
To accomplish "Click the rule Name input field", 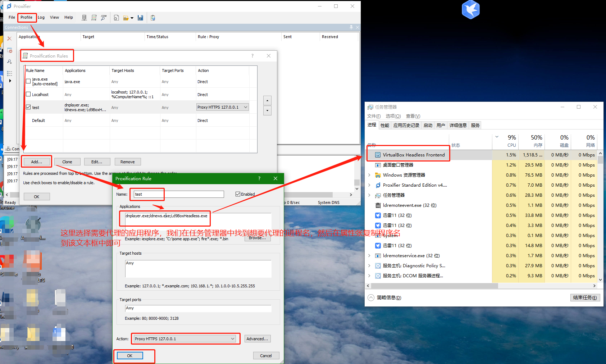I will click(x=179, y=194).
